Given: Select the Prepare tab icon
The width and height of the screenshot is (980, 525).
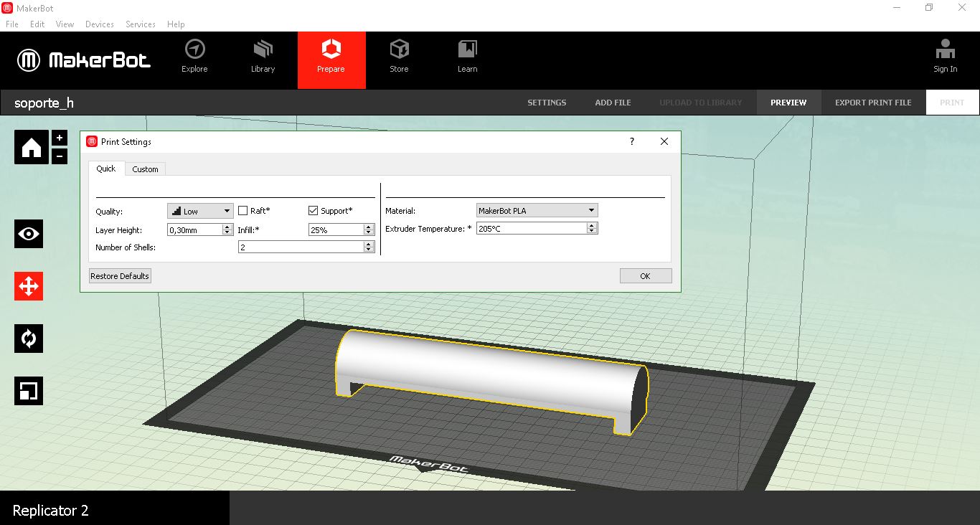Looking at the screenshot, I should 331,49.
